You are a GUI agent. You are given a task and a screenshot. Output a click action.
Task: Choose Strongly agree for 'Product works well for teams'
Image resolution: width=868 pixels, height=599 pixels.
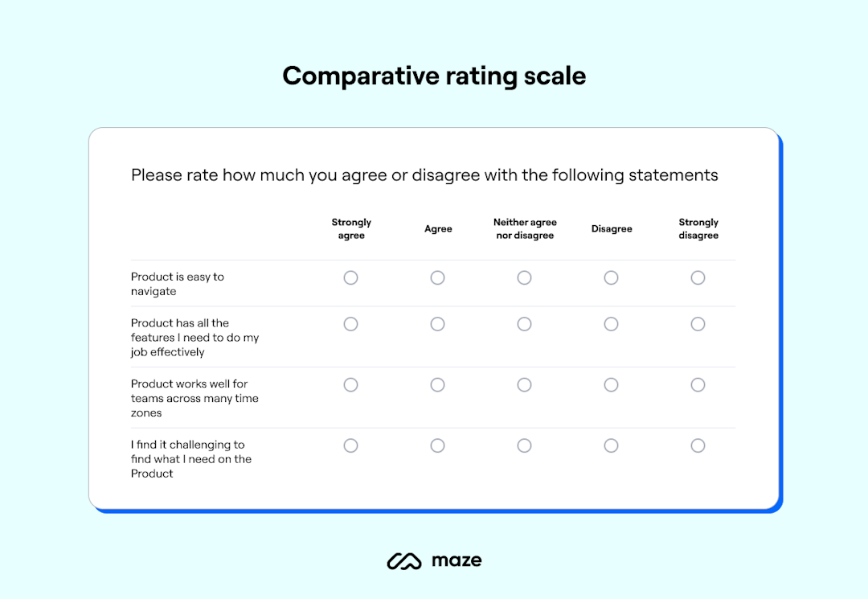pyautogui.click(x=350, y=384)
